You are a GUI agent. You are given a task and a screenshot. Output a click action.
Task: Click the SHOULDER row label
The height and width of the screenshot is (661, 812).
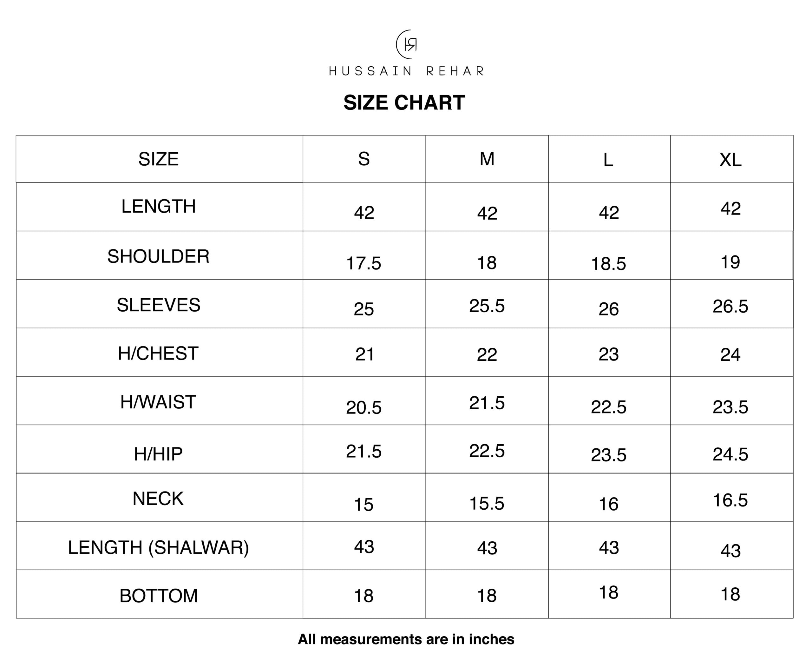(x=158, y=256)
